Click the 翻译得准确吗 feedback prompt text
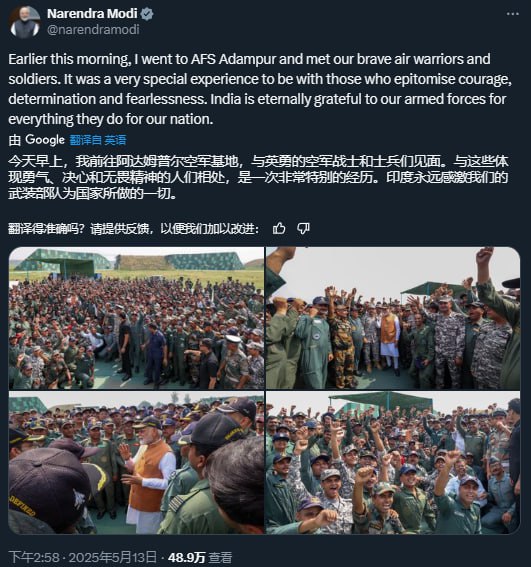This screenshot has width=531, height=567. 133,229
